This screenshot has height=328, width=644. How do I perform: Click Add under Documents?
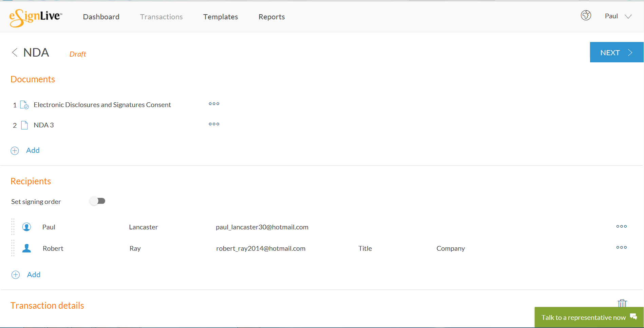[33, 150]
